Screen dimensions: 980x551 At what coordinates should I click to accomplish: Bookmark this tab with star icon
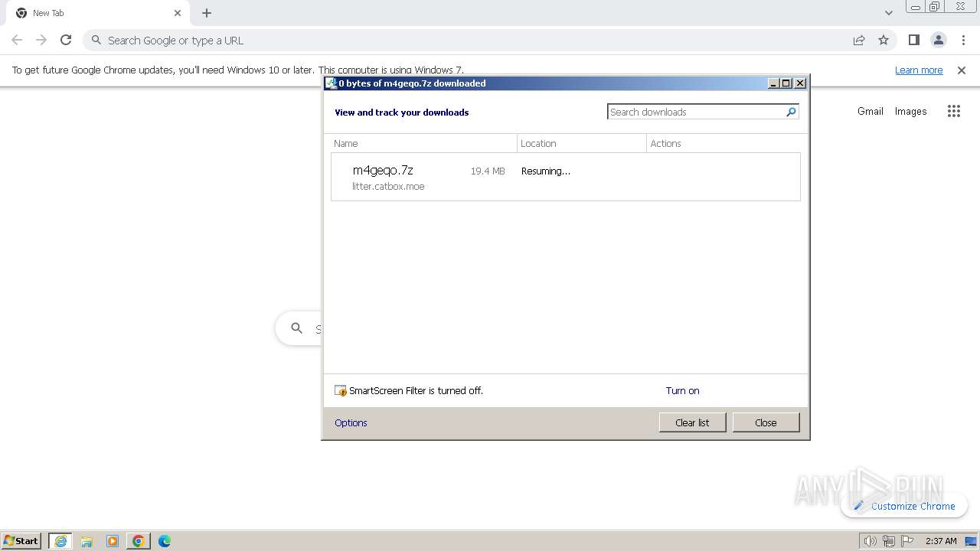[x=884, y=41]
